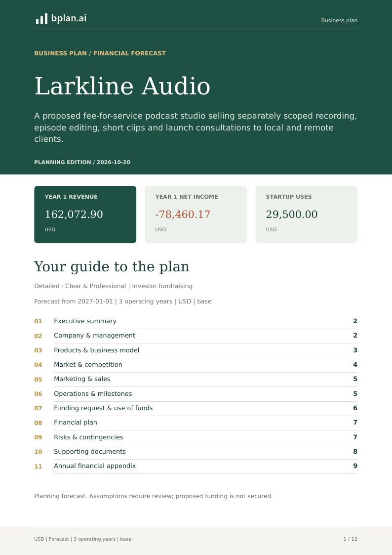Click the 'Business plan' header label
Screen dimensions: 392x555
click(339, 21)
